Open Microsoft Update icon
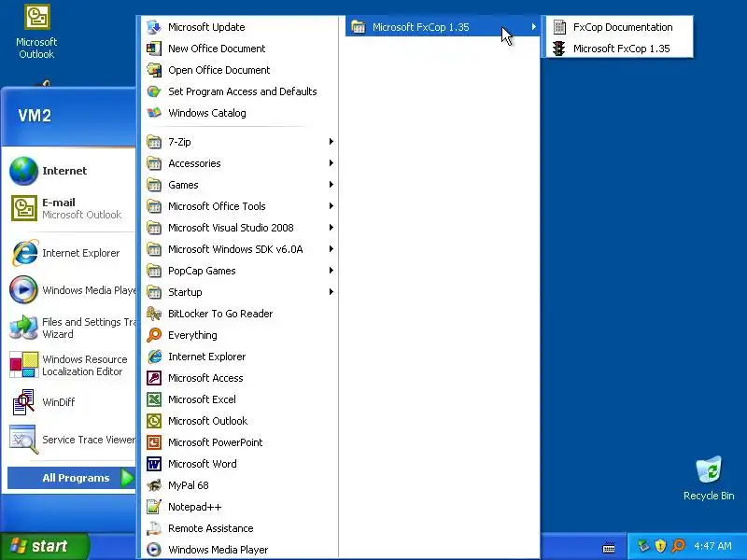747x560 pixels. 154,27
